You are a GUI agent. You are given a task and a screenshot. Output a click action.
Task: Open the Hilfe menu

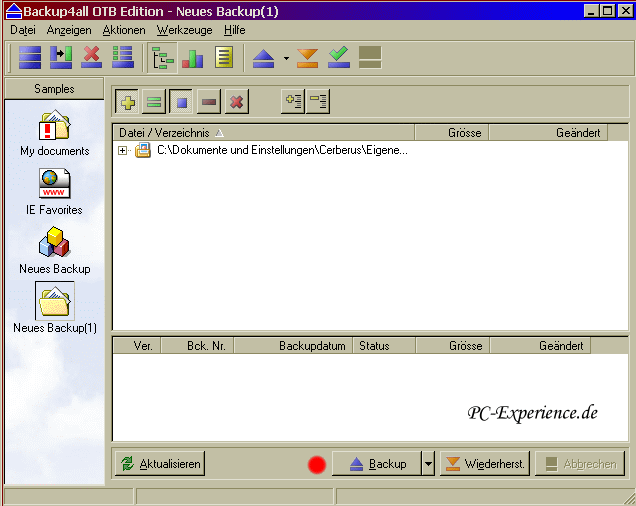234,30
